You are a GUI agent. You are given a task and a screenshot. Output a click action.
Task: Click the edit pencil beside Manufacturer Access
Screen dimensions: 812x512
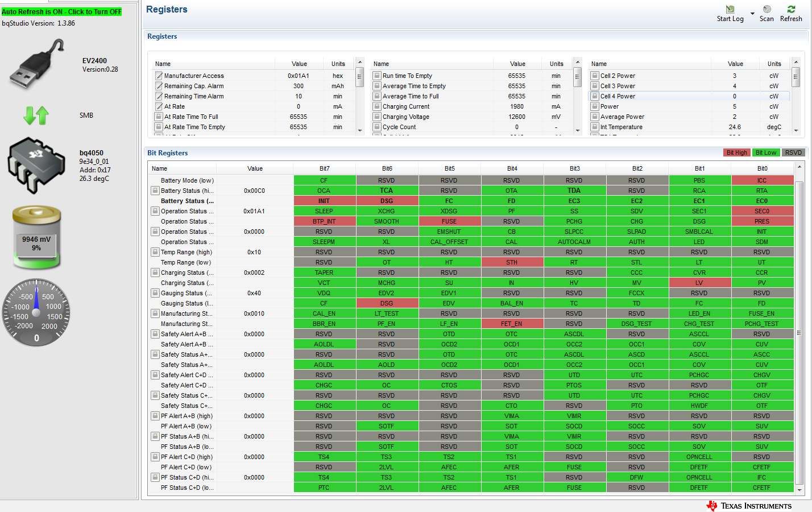(159, 76)
